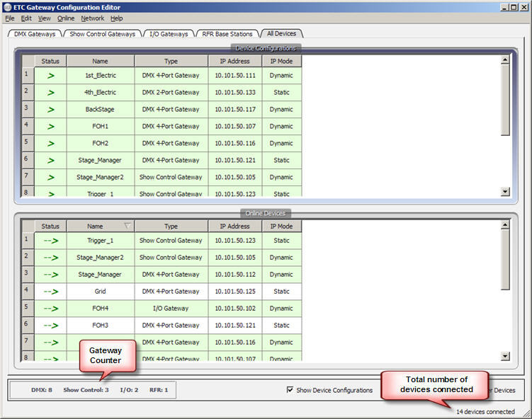This screenshot has height=419, width=532.
Task: Click status arrow for Stage_Manager2 configuration
Action: (x=50, y=178)
